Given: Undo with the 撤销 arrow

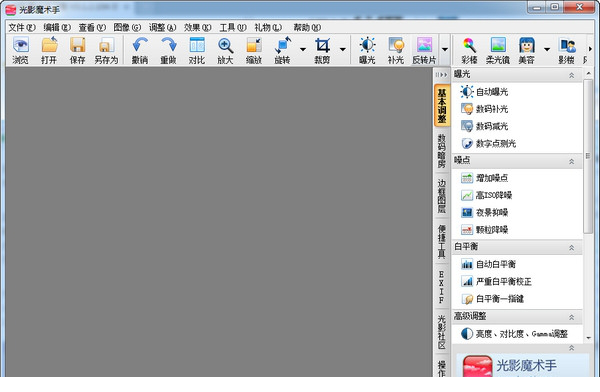Looking at the screenshot, I should tap(140, 50).
